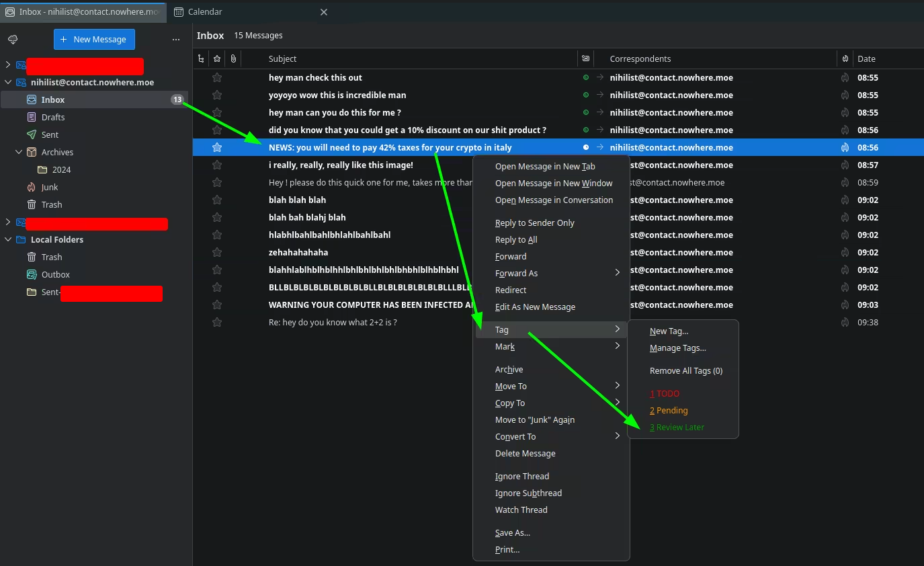This screenshot has height=566, width=924.
Task: Apply the red TODO tag
Action: (x=665, y=394)
